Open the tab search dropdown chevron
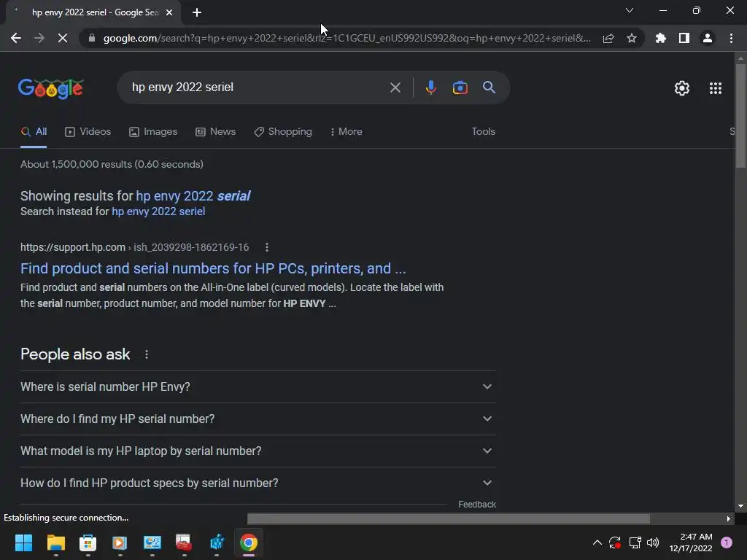Screen dimensions: 747x560 (x=630, y=10)
